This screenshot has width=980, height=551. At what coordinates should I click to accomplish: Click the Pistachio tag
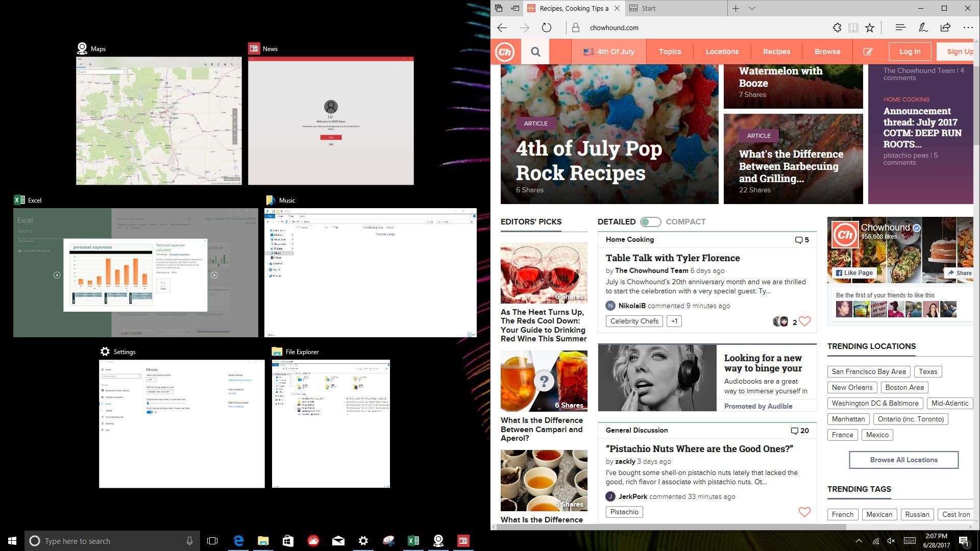tap(624, 512)
